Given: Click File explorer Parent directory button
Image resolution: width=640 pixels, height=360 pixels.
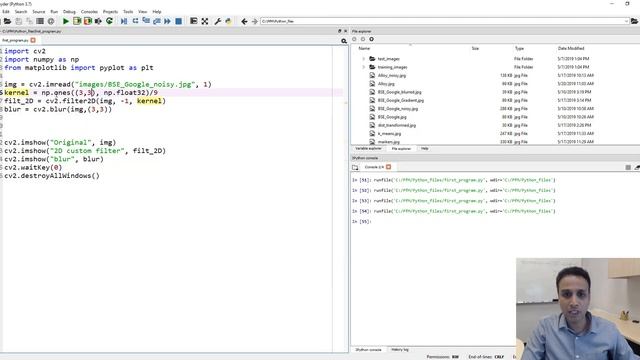Looking at the screenshot, I should [371, 39].
